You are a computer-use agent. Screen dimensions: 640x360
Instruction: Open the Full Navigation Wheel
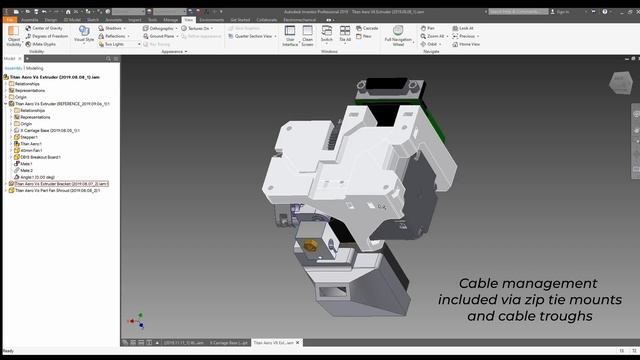tap(398, 36)
